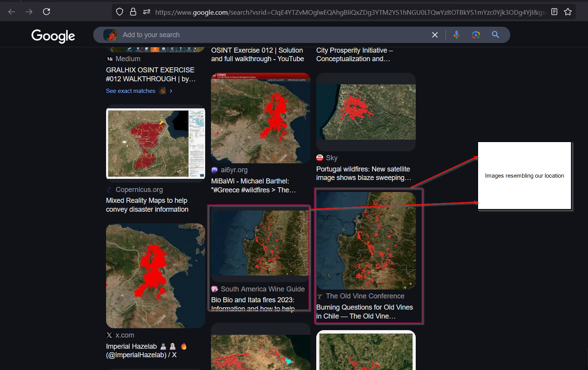View site security padlock info
The height and width of the screenshot is (370, 588).
133,12
